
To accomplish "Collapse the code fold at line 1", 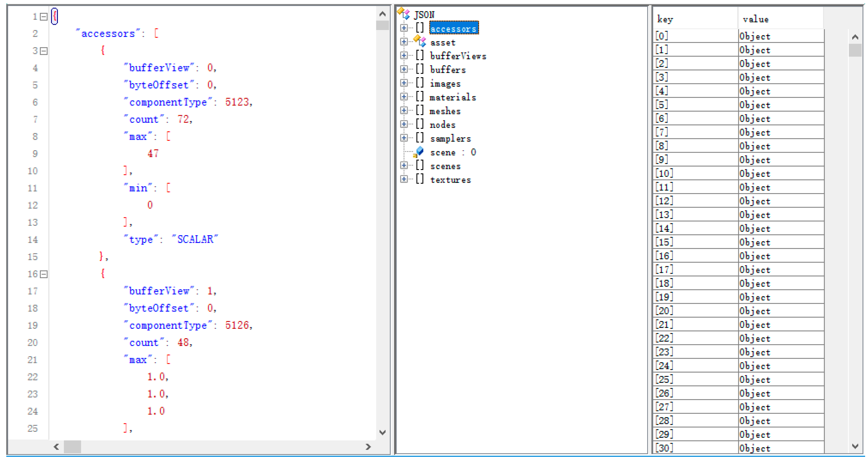I will coord(44,17).
